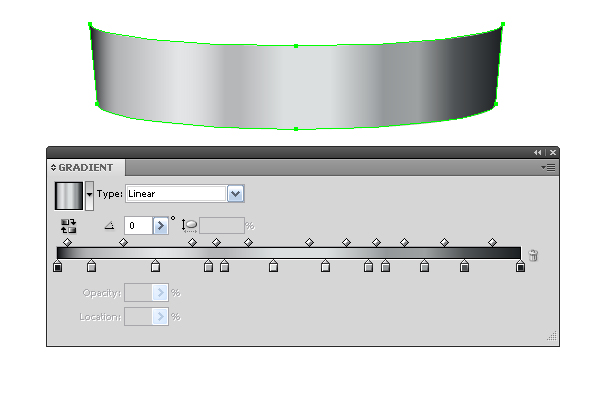The image size is (600, 393).
Task: Close the Gradient panel
Action: tap(553, 152)
